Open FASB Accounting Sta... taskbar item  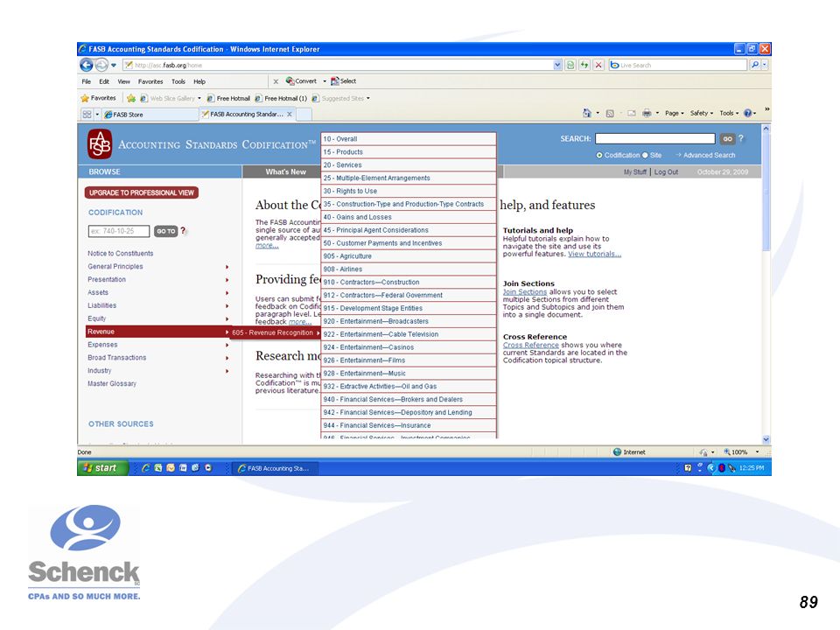tap(276, 468)
